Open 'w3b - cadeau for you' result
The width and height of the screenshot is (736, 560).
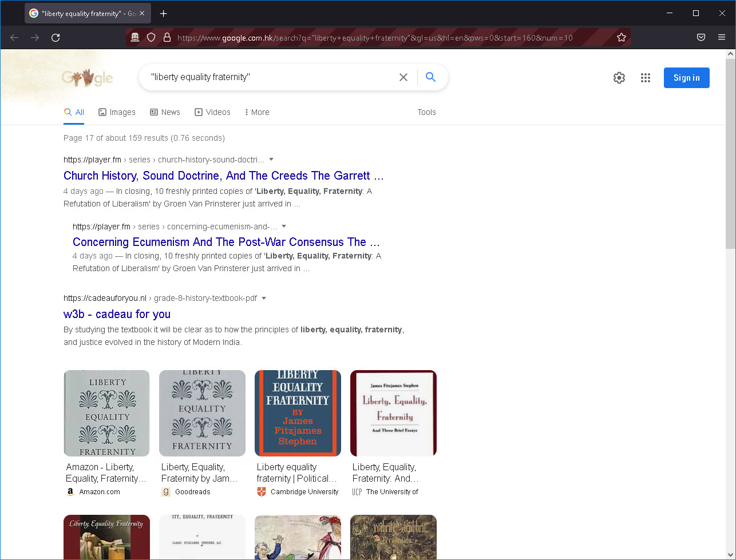click(117, 314)
